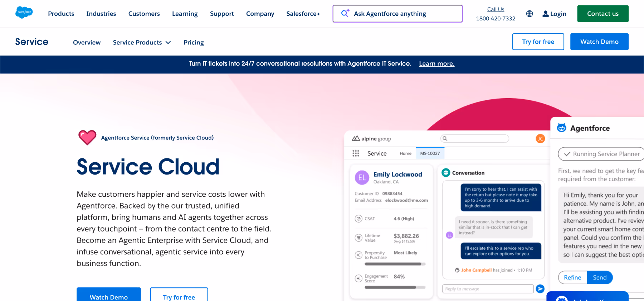Expand the Service Products dropdown
644x301 pixels.
[142, 42]
